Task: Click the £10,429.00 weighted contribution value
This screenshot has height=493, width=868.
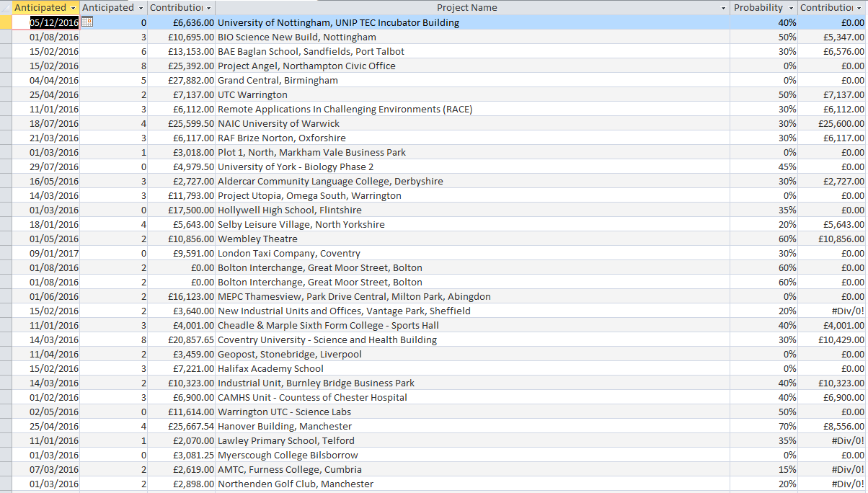Action: coord(841,339)
